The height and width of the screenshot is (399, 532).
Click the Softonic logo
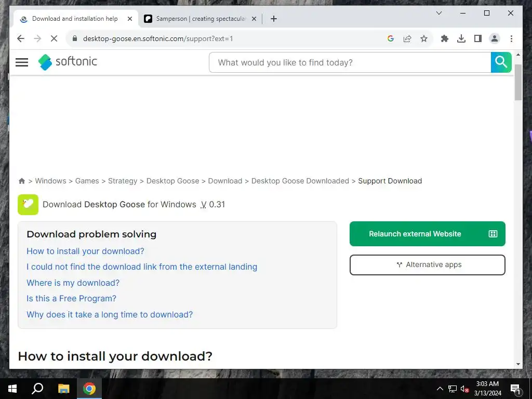pyautogui.click(x=68, y=62)
